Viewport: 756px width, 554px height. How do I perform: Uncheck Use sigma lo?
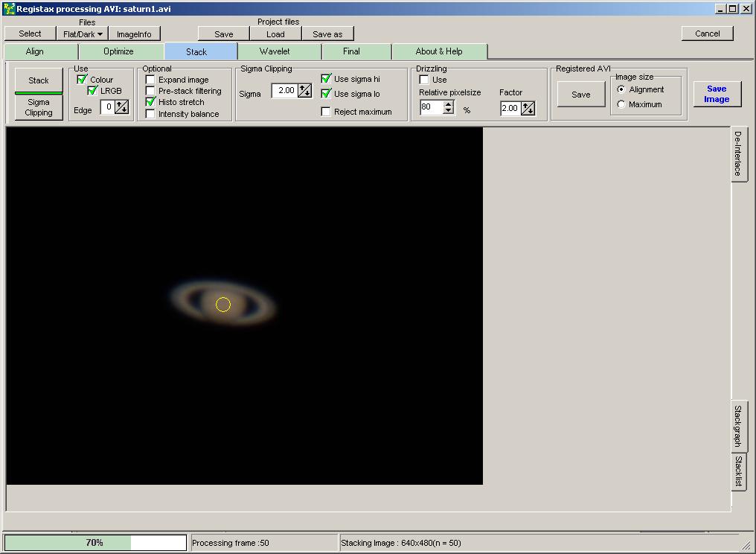click(326, 94)
